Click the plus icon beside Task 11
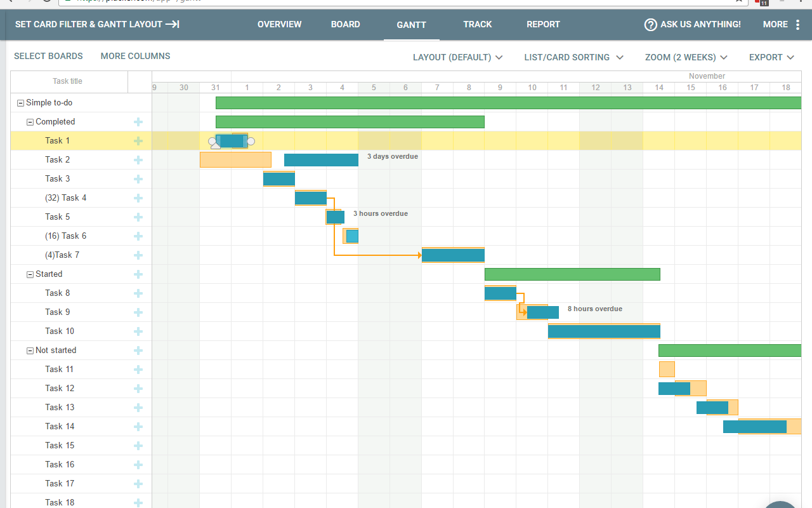This screenshot has width=812, height=508. click(138, 370)
